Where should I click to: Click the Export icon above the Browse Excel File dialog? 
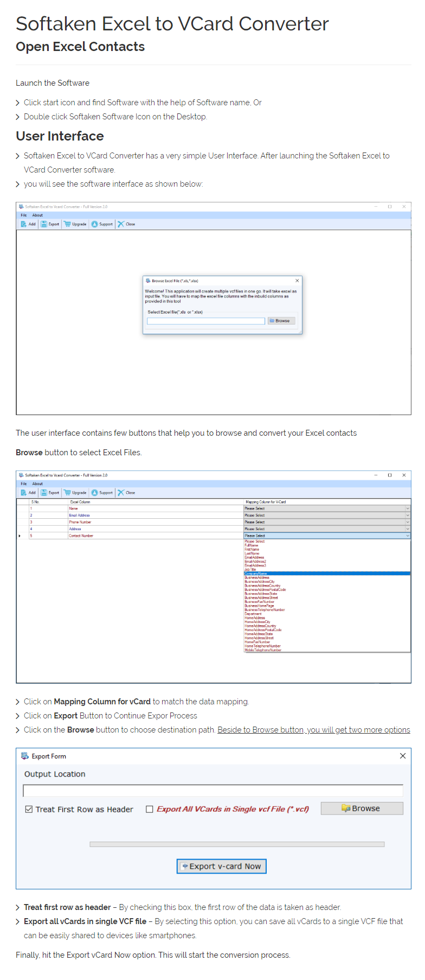(44, 224)
